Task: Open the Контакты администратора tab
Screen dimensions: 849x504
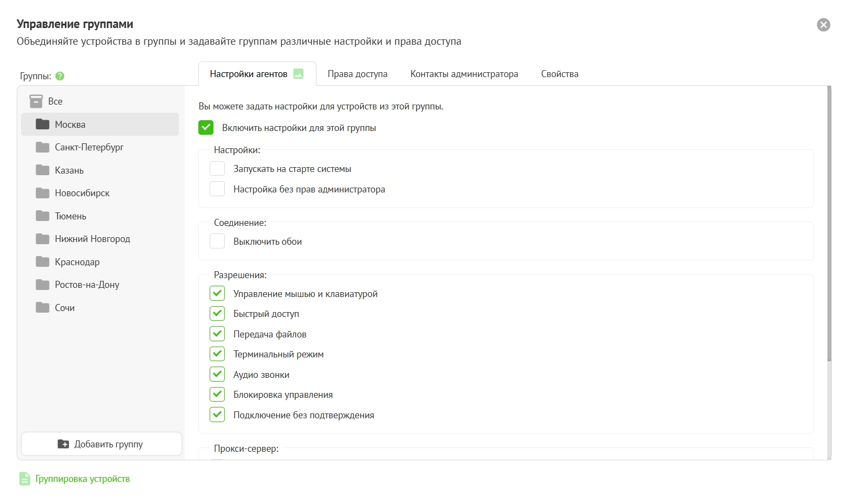Action: 464,74
